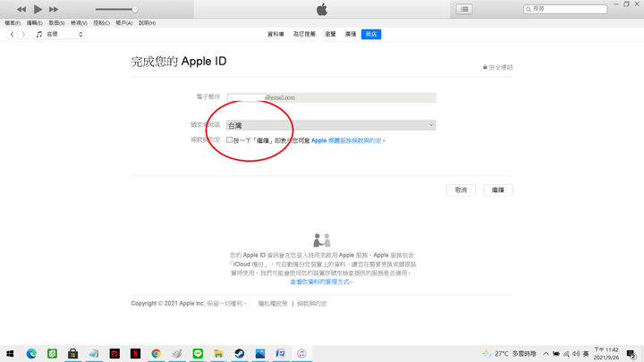
Task: Click the 安全連結 lock indicator
Action: pos(498,67)
